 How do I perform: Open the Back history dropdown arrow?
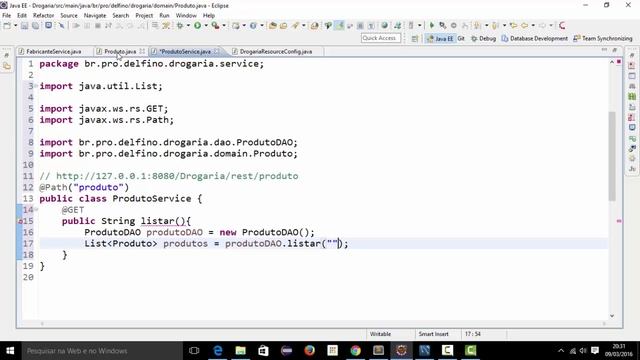533,26
